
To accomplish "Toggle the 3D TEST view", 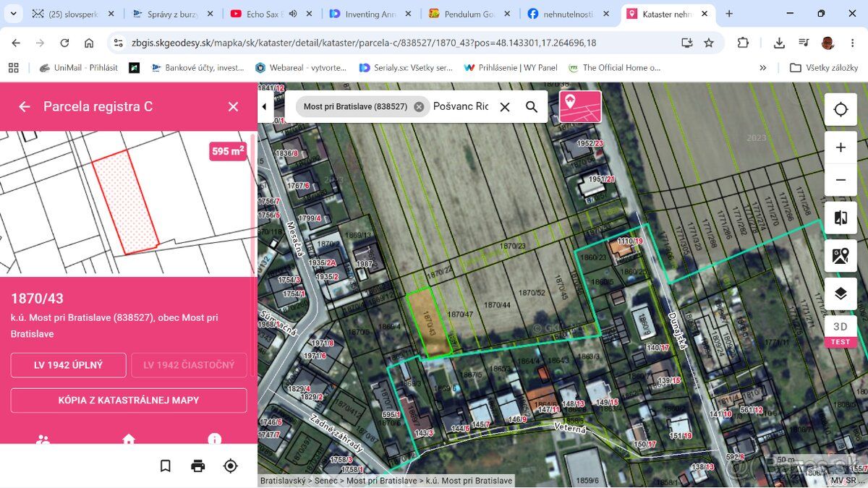I will pyautogui.click(x=841, y=331).
